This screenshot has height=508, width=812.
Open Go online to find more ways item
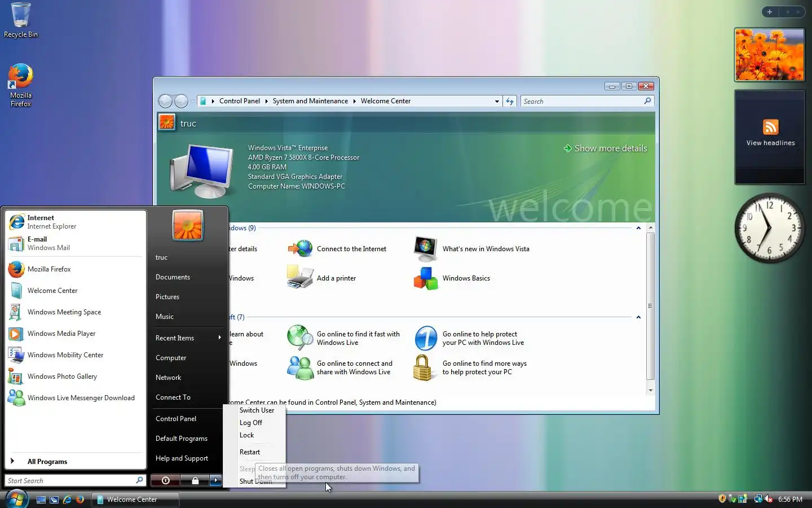(471, 367)
